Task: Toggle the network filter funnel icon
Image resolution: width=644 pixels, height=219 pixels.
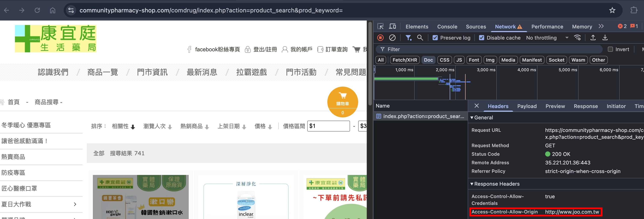Action: point(408,38)
